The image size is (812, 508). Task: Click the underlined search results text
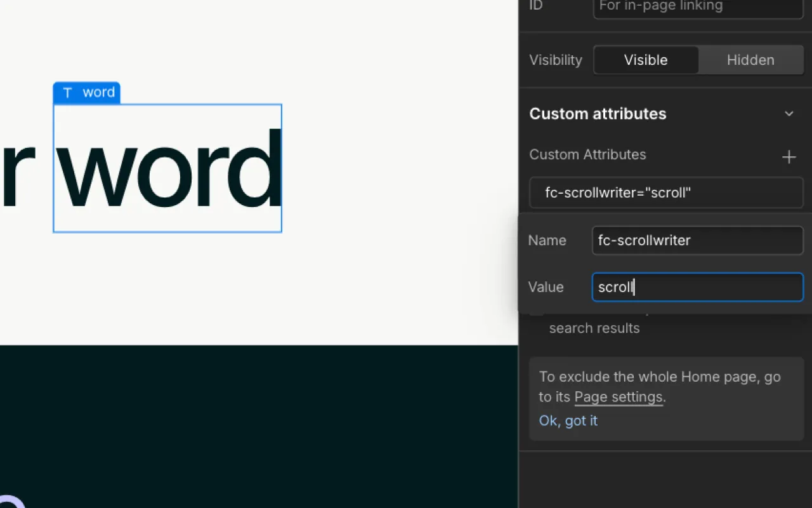[594, 328]
